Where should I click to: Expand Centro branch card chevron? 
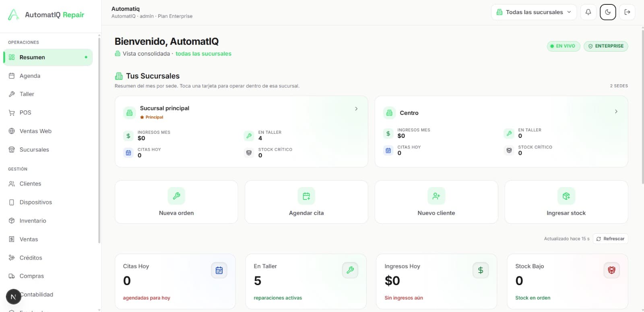pos(616,111)
